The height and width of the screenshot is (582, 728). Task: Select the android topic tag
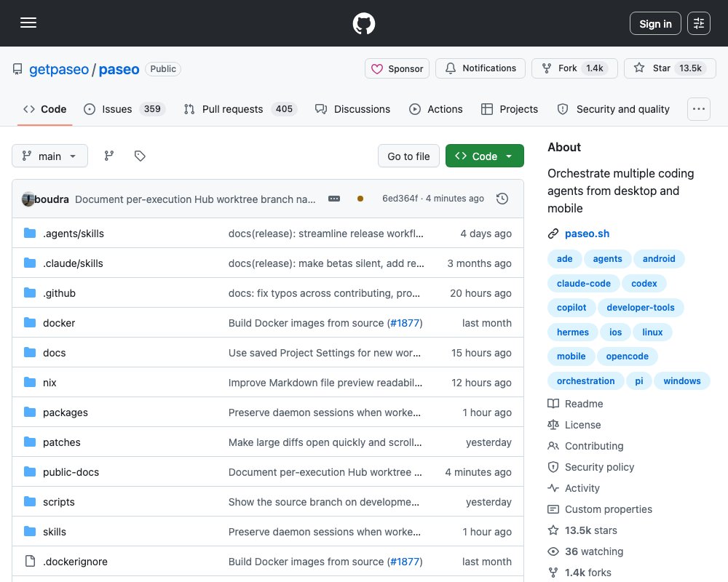pyautogui.click(x=659, y=258)
